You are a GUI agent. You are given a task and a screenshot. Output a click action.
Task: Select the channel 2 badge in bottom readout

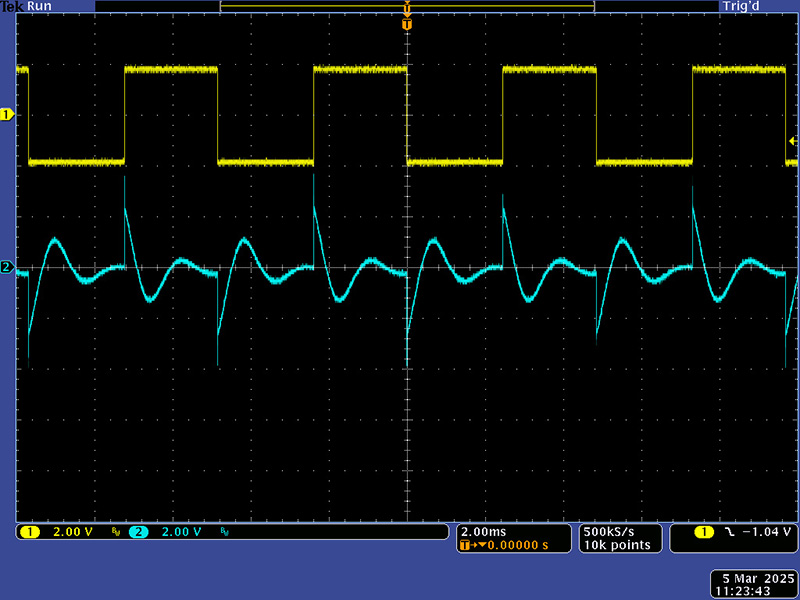(x=138, y=532)
